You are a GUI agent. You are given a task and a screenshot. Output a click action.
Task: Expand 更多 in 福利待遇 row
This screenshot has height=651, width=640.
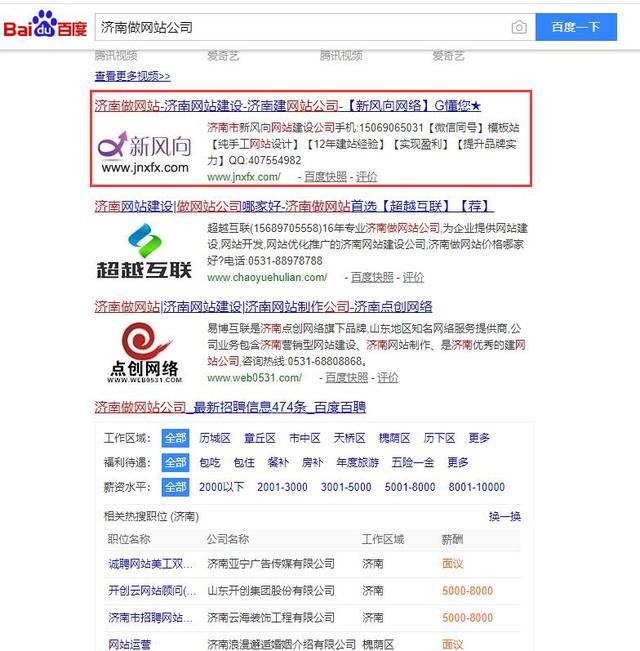click(x=458, y=463)
